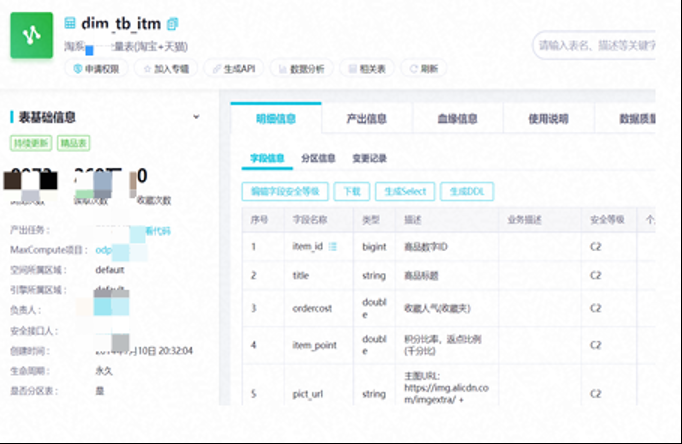
Task: Open the 看代码 link in 产出任务
Action: (x=158, y=231)
